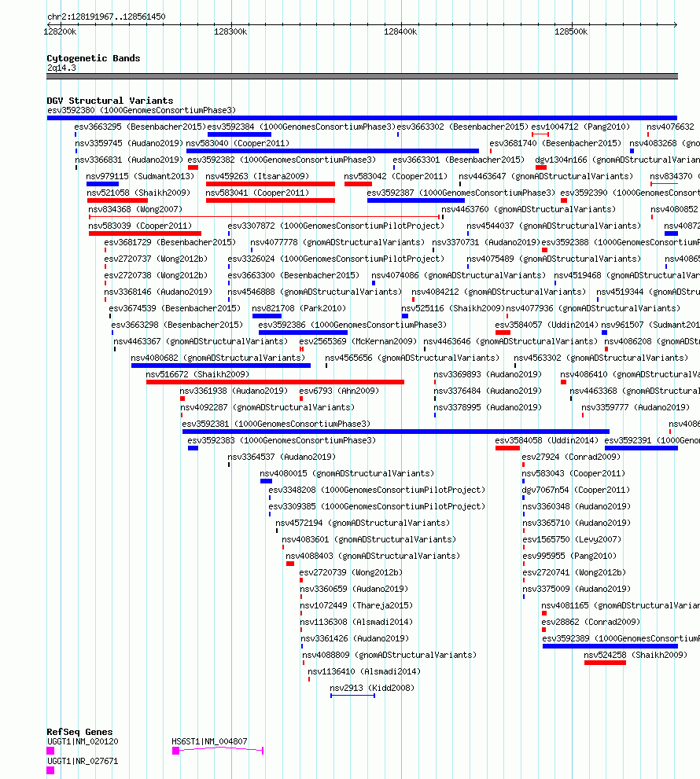Click the RefSeq Genes track title
The height and width of the screenshot is (779, 700).
tap(79, 732)
